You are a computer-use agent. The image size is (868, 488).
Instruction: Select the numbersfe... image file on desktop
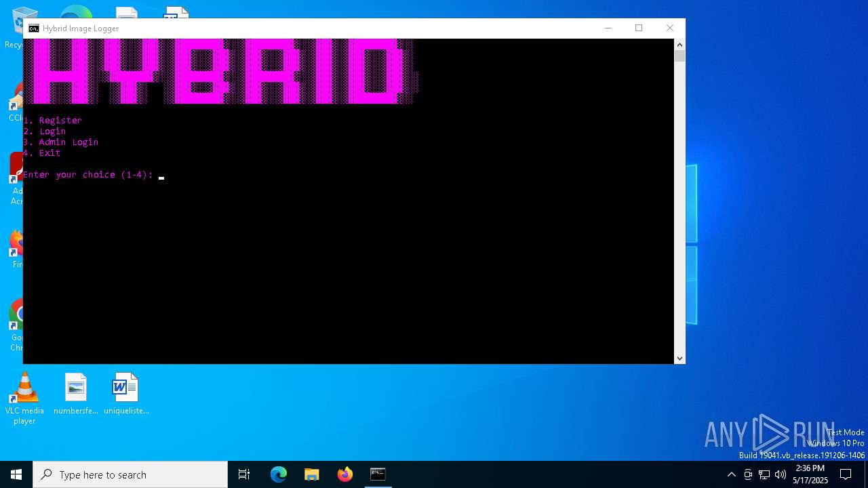click(x=76, y=394)
